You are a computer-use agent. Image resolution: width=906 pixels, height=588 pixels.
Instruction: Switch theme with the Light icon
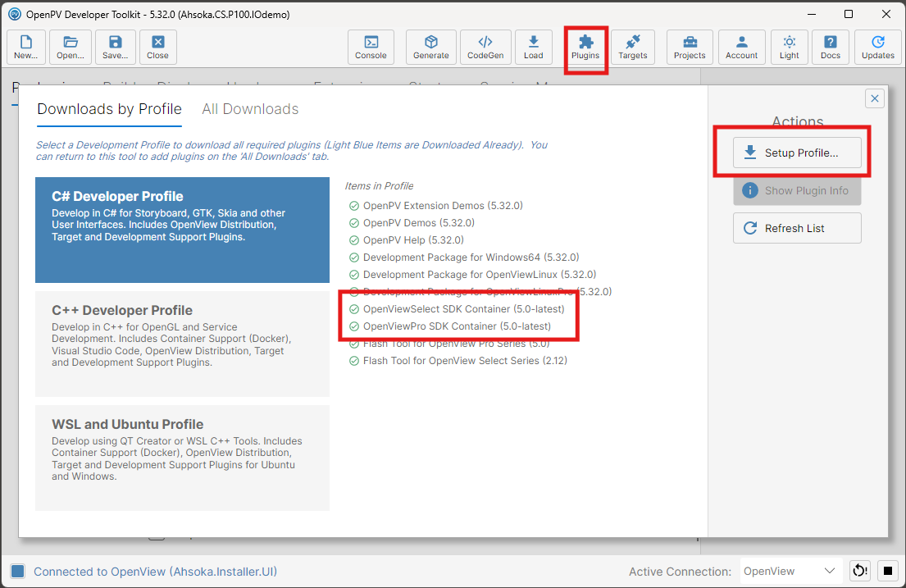tap(790, 47)
